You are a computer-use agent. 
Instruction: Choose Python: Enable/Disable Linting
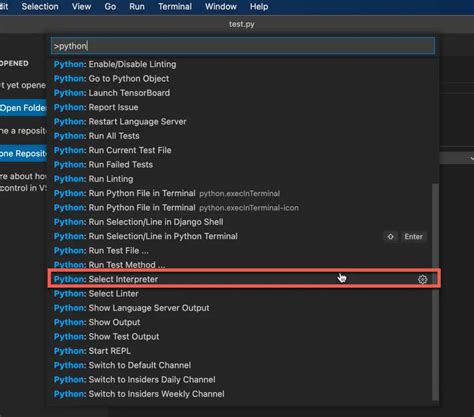click(243, 64)
